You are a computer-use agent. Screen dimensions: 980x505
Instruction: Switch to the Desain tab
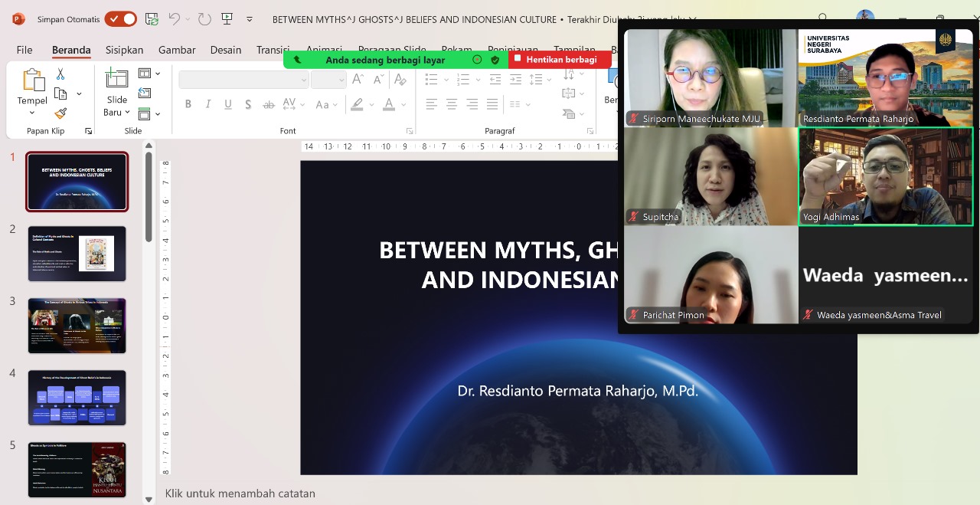tap(226, 50)
